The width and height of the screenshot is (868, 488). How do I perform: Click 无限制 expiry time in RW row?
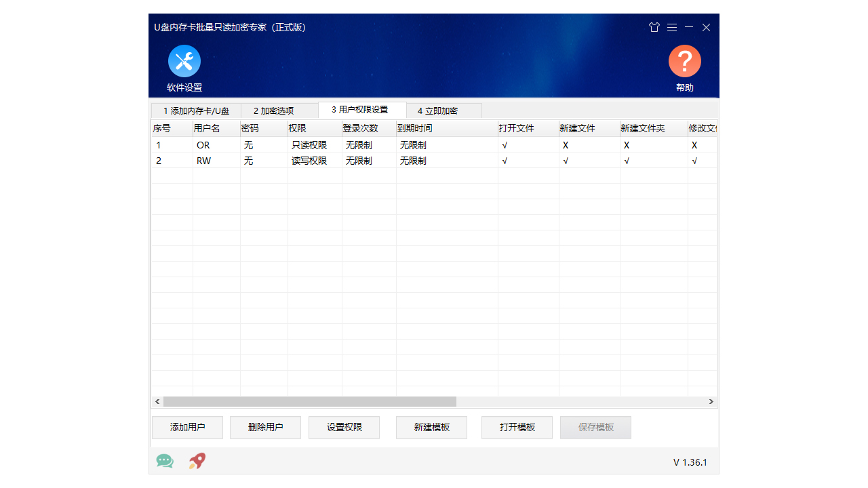[x=447, y=161]
